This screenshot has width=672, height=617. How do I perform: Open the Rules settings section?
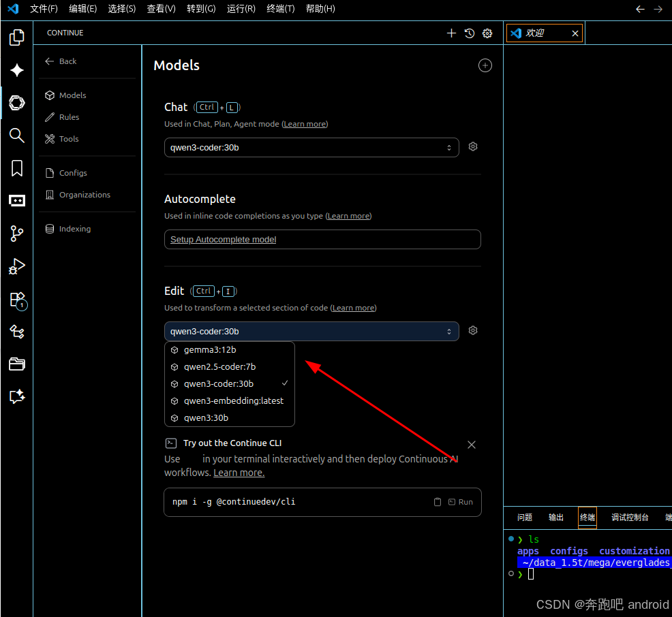click(62, 117)
